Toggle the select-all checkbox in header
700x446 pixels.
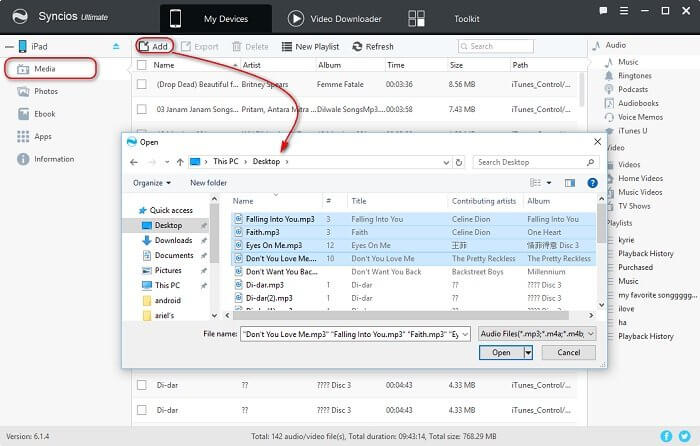point(142,65)
